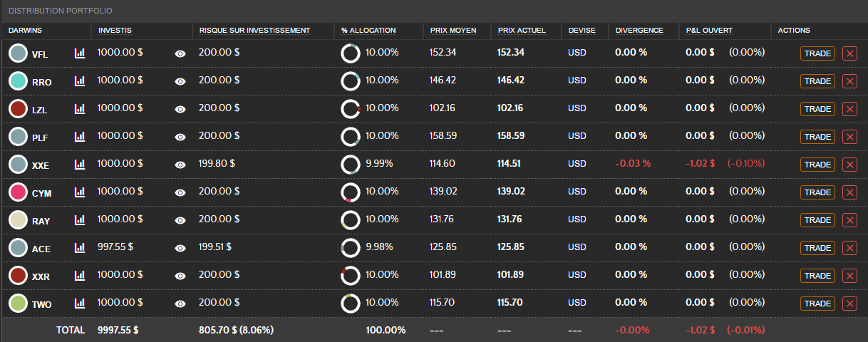Open the chart icon in the TWO row
This screenshot has height=342, width=868.
80,304
